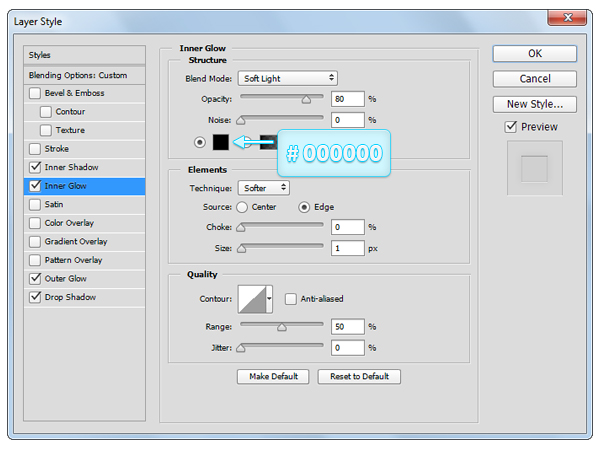Expand the Technique Softer dropdown
The image size is (600, 449).
264,187
